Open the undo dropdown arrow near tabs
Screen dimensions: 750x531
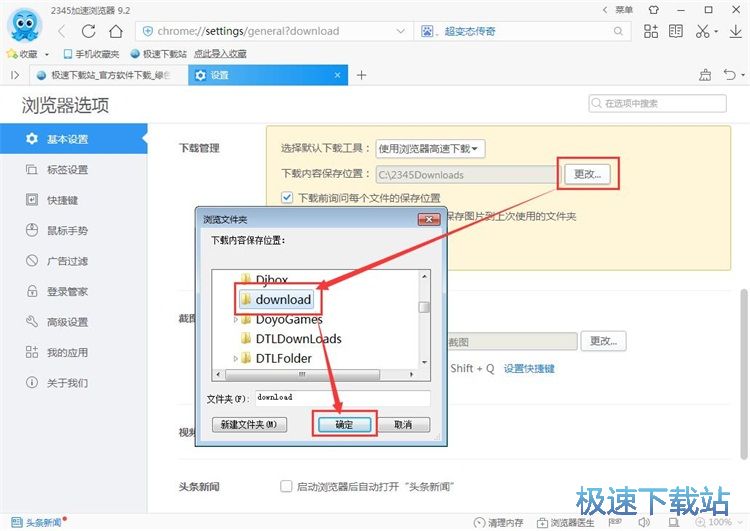(x=743, y=75)
